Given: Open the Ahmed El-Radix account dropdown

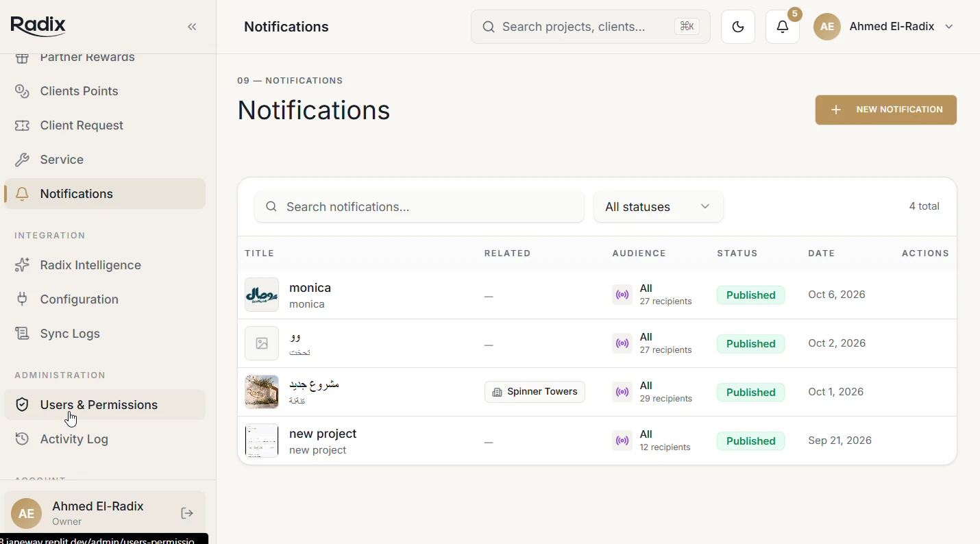Looking at the screenshot, I should 884,27.
